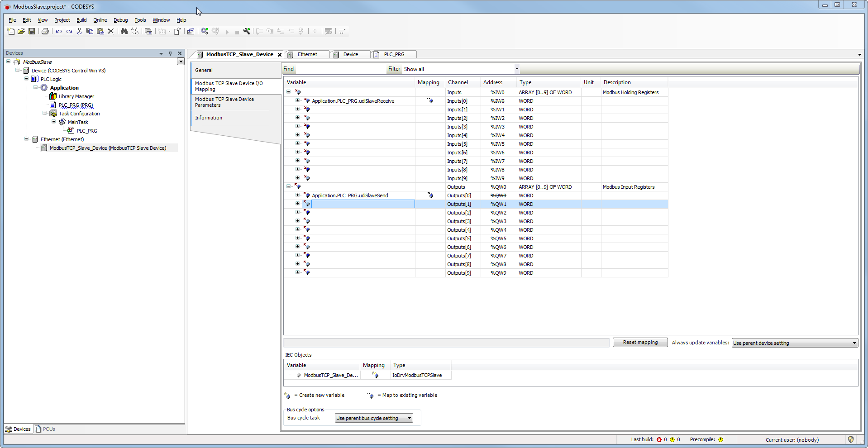This screenshot has width=868, height=448.
Task: Open Modbus TCP Slave Device Parameters page
Action: click(224, 102)
